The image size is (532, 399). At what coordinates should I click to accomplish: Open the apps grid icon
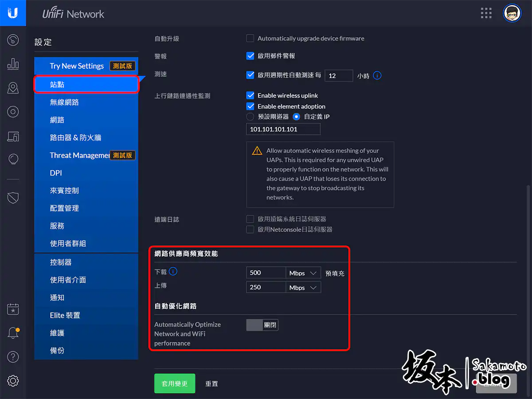(x=486, y=13)
